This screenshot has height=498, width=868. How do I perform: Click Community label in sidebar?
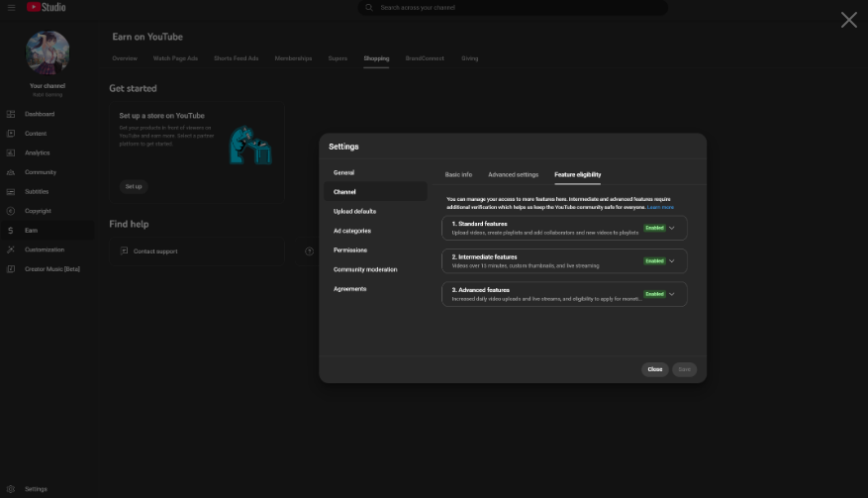click(x=41, y=172)
